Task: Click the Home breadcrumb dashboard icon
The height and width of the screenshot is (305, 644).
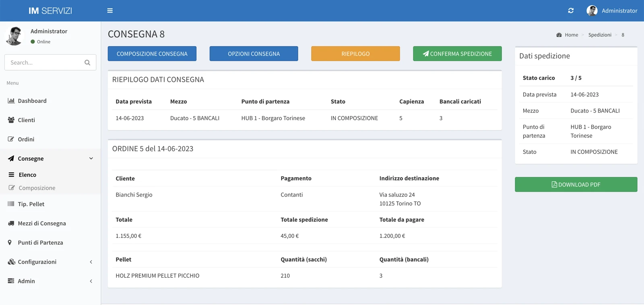Action: pyautogui.click(x=559, y=35)
